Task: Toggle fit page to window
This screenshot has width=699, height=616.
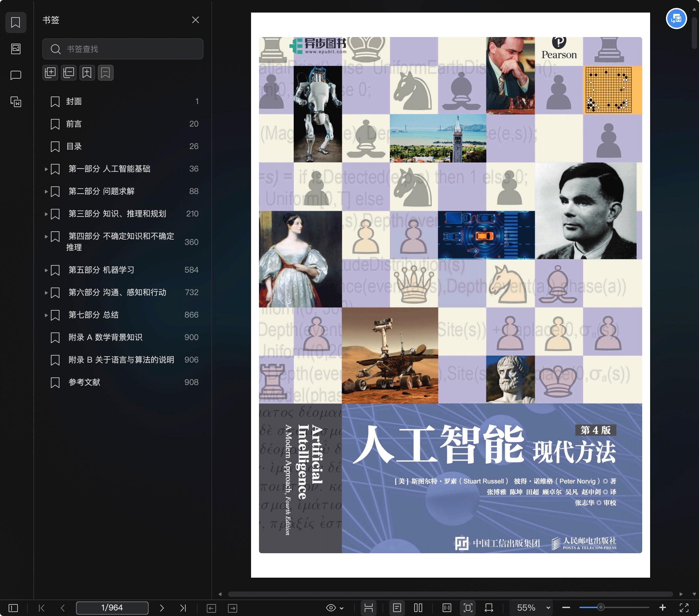Action: point(468,608)
